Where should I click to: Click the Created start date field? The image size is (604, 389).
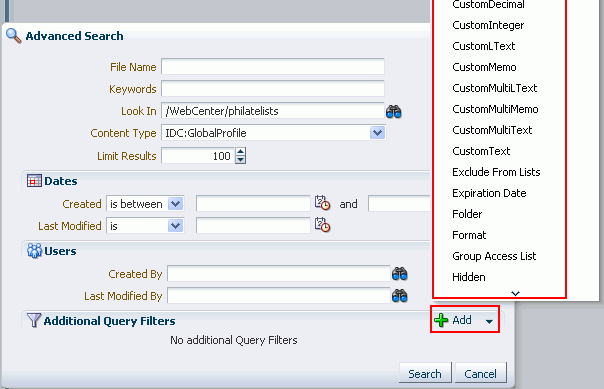pyautogui.click(x=253, y=204)
